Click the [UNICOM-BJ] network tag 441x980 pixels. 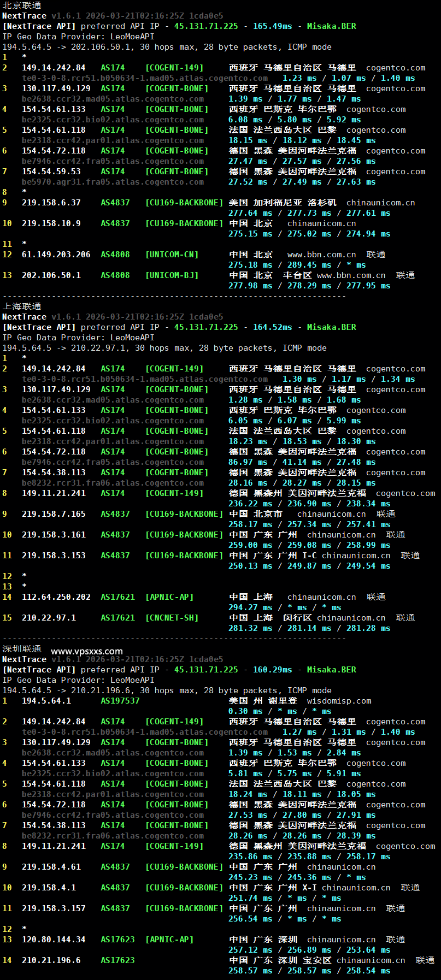(x=172, y=275)
